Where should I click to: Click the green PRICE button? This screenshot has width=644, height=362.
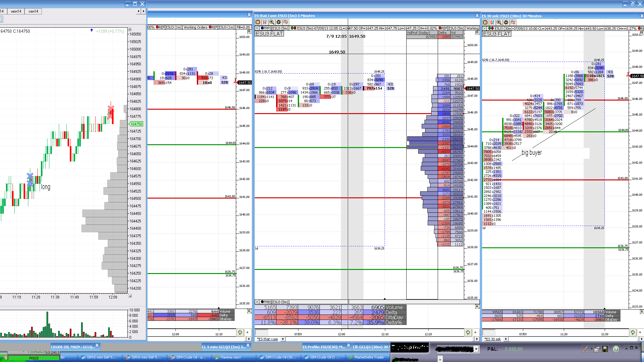point(34,358)
